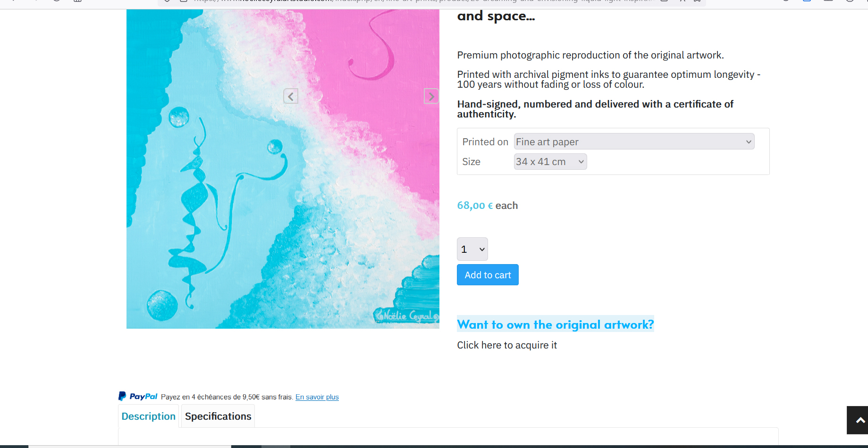Screen dimensions: 868x448
Task: Click the PayPal logo
Action: 138,397
